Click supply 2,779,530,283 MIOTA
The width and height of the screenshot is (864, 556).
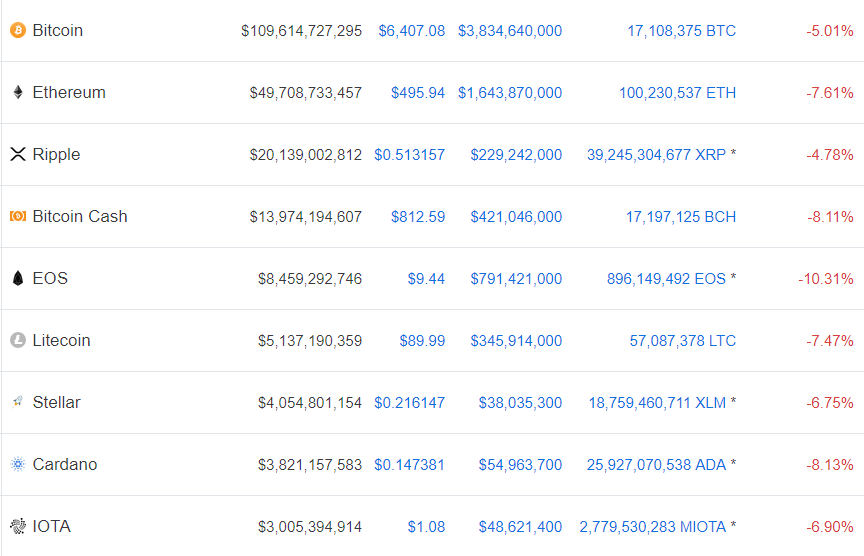(652, 527)
